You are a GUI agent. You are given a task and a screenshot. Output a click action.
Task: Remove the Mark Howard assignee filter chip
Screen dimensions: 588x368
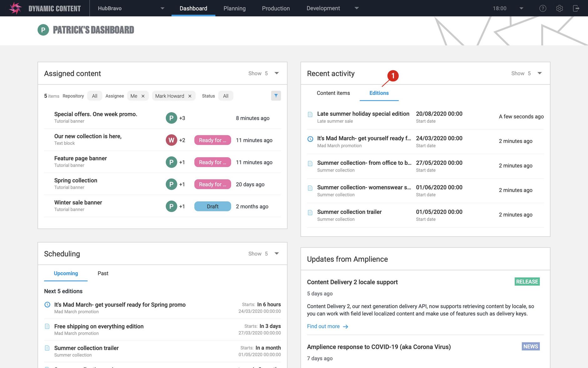click(190, 96)
